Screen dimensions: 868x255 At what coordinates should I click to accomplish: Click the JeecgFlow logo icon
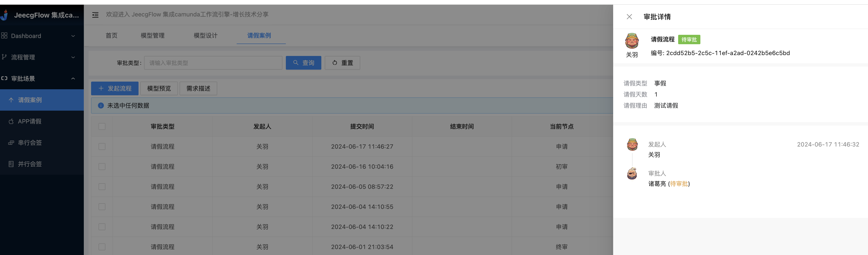point(4,15)
